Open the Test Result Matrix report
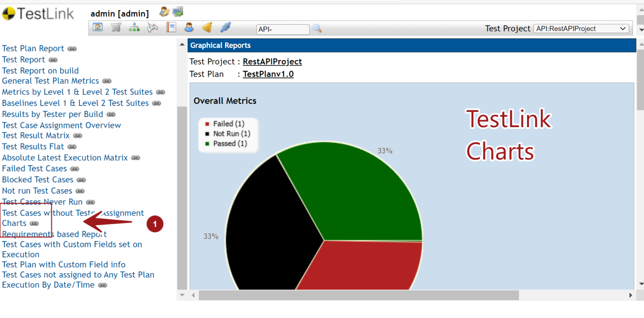This screenshot has height=318, width=644. pos(36,136)
